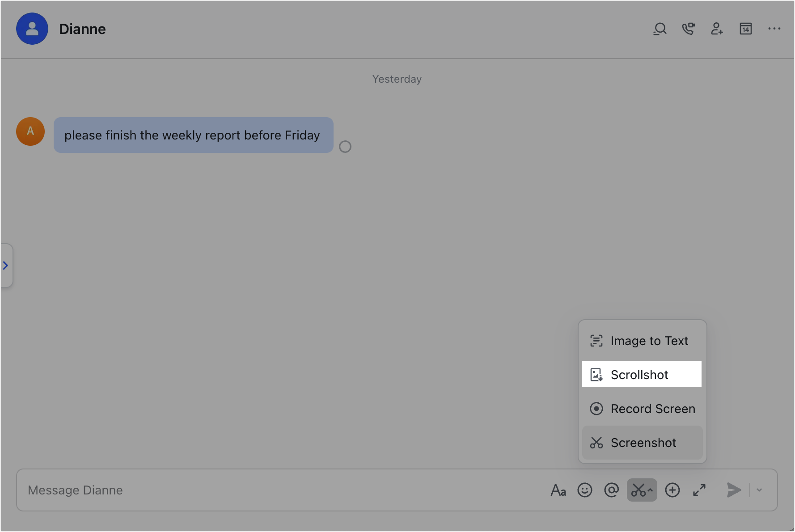Toggle the circle indicator beside the weekly report message

pyautogui.click(x=345, y=147)
